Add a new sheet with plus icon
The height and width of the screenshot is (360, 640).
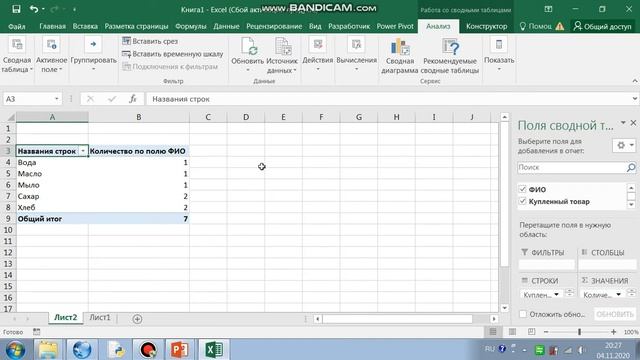(x=137, y=319)
